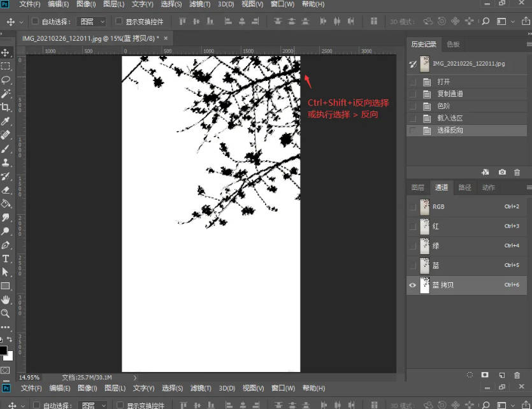Image resolution: width=532 pixels, height=409 pixels.
Task: Click the white background color swatch
Action: pyautogui.click(x=10, y=357)
